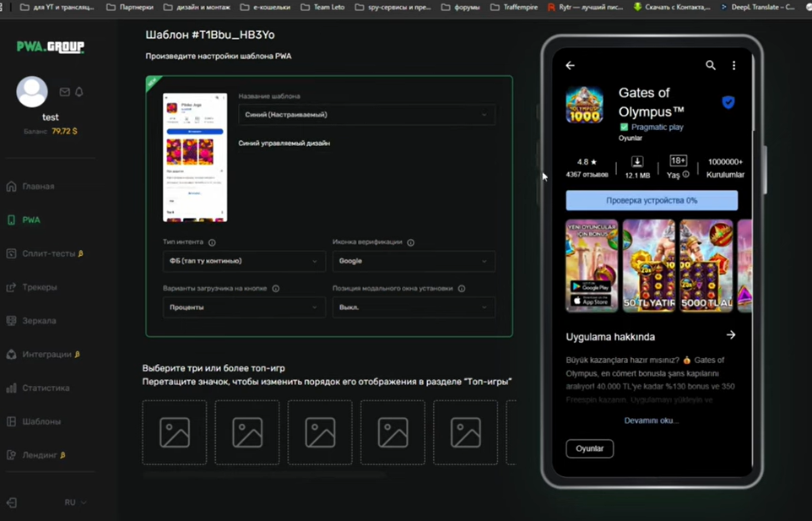Open Интеграции sidebar item
Image resolution: width=812 pixels, height=521 pixels.
44,355
